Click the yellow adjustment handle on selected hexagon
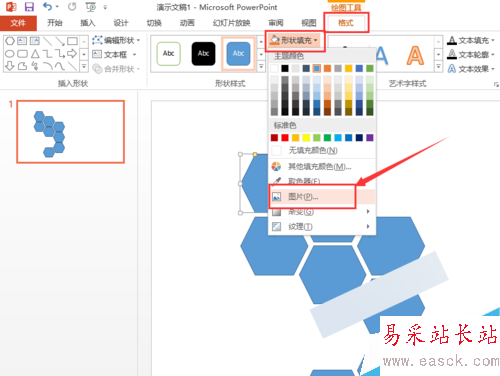 255,154
